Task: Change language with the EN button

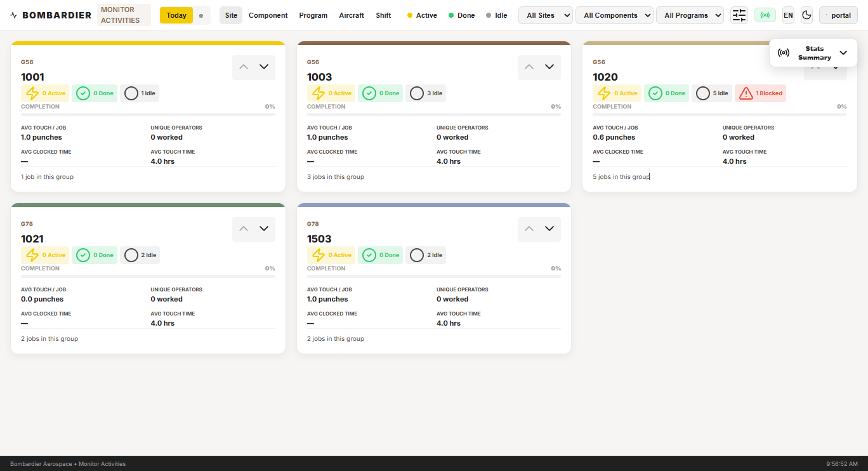Action: pyautogui.click(x=788, y=15)
